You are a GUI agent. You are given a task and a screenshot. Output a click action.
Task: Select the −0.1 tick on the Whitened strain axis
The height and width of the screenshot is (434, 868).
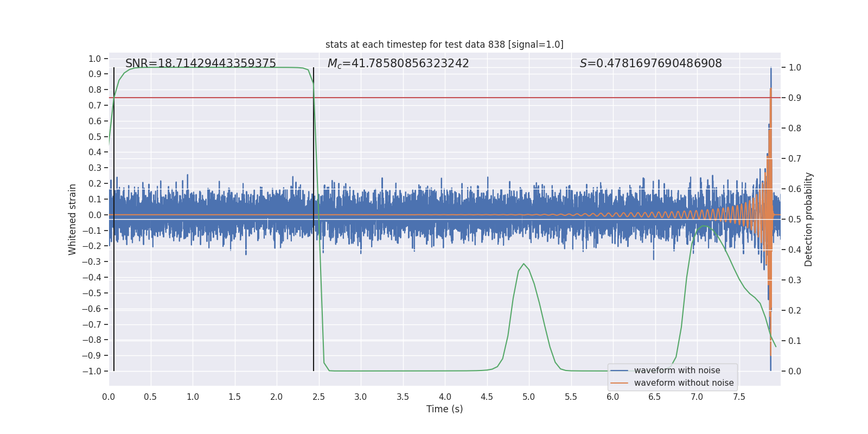point(92,231)
